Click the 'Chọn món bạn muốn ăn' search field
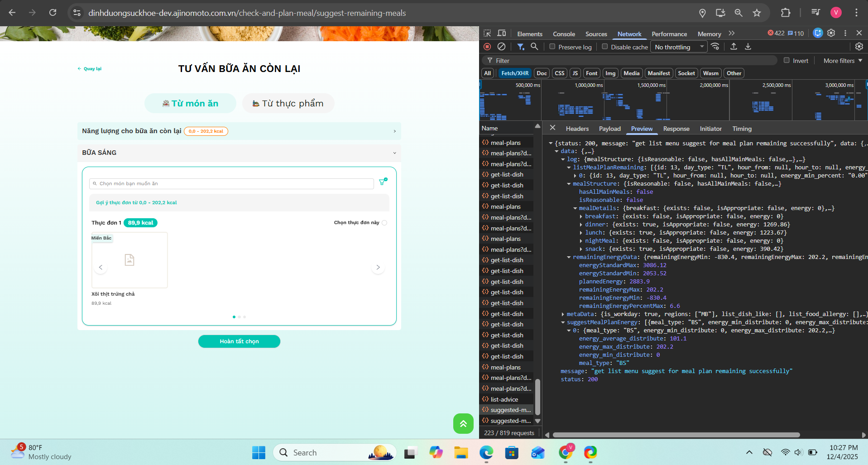 pyautogui.click(x=231, y=183)
